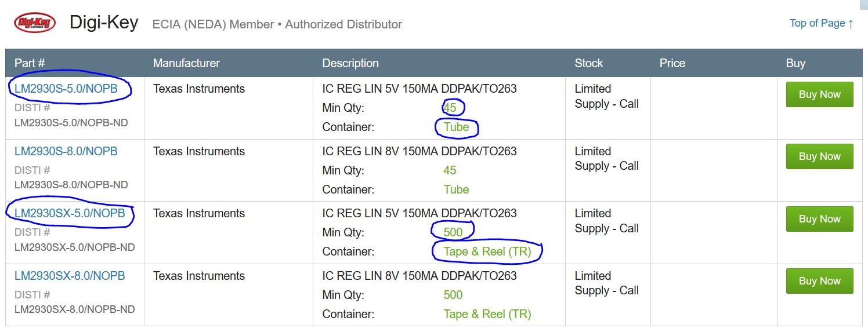Open LM2930SX-8.0/NOPB part link
The width and height of the screenshot is (868, 332).
tap(70, 276)
